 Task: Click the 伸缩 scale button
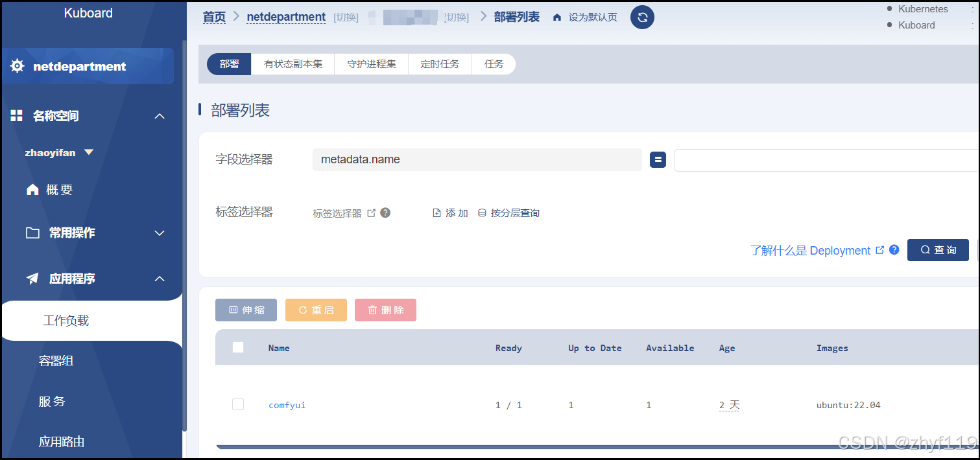tap(246, 310)
